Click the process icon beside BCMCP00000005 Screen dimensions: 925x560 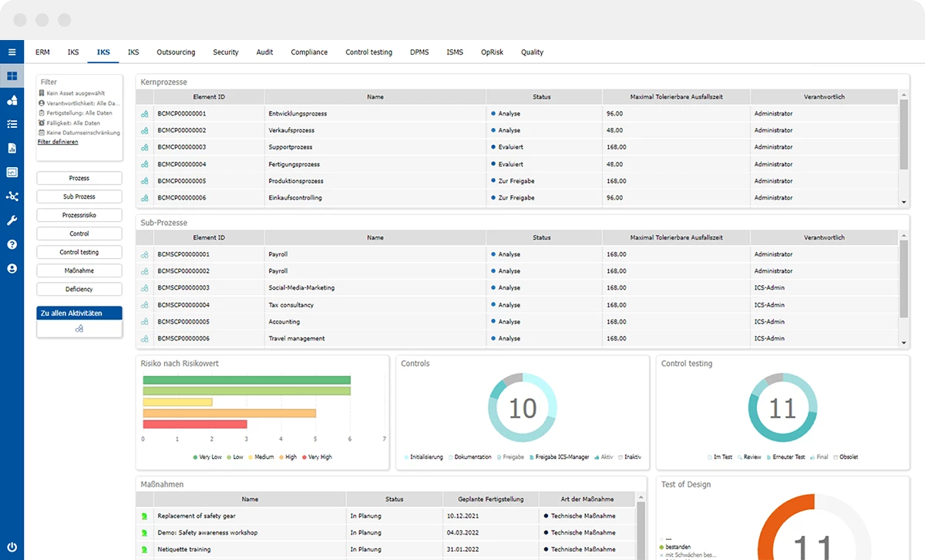coord(144,181)
